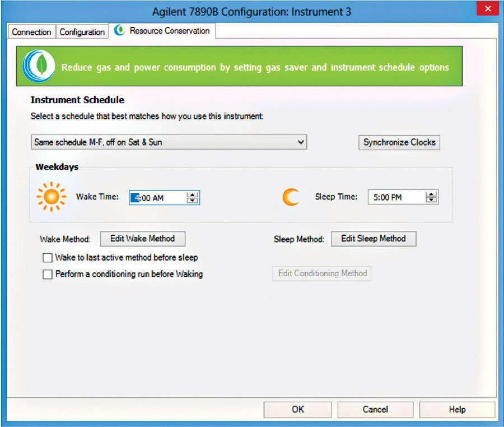Increase Sleep Time with up arrow

click(x=431, y=194)
